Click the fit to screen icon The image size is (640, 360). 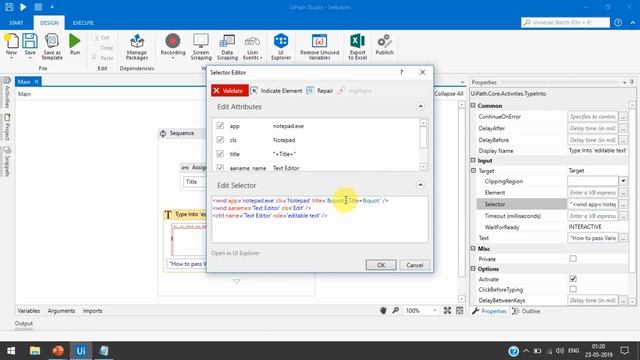click(447, 311)
